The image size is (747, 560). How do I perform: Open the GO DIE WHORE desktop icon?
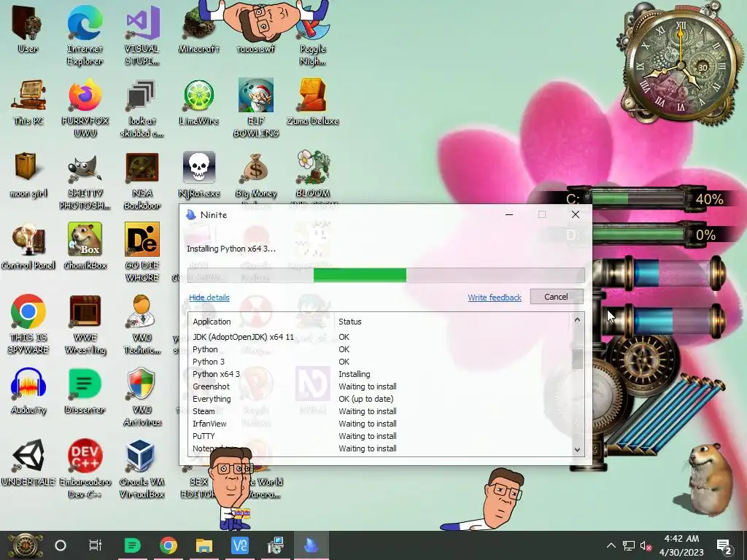click(142, 252)
